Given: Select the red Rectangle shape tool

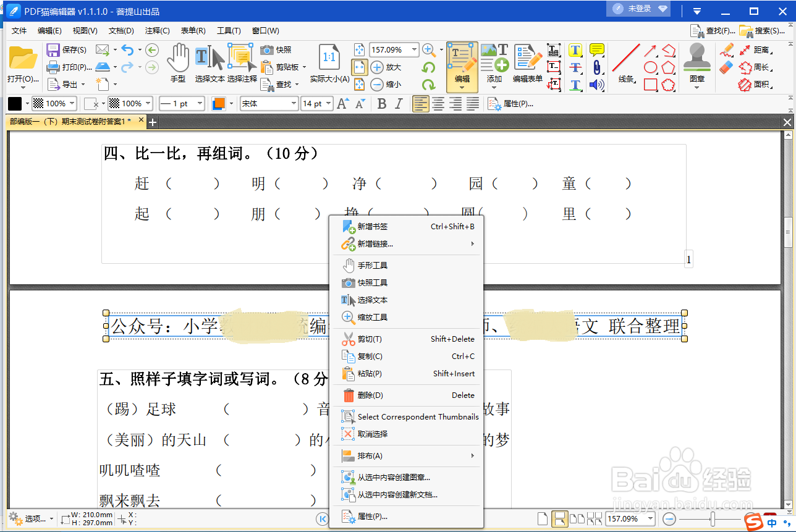Looking at the screenshot, I should (x=650, y=85).
